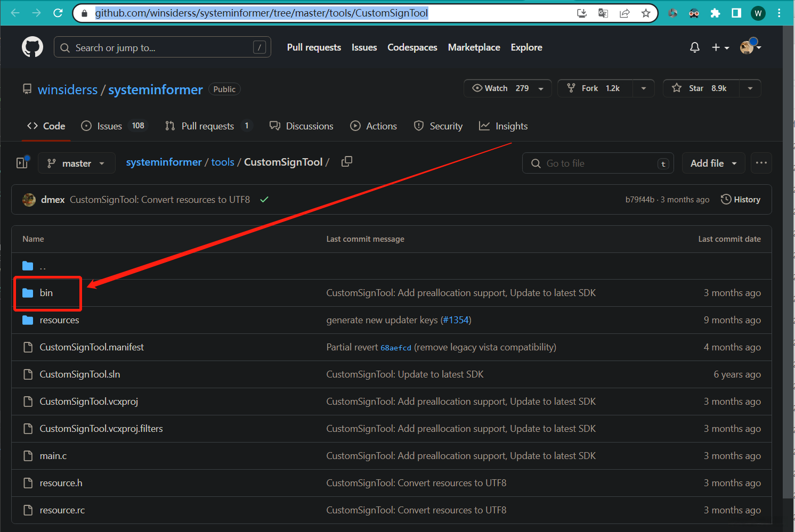View commit History
This screenshot has width=795, height=532.
pos(741,200)
